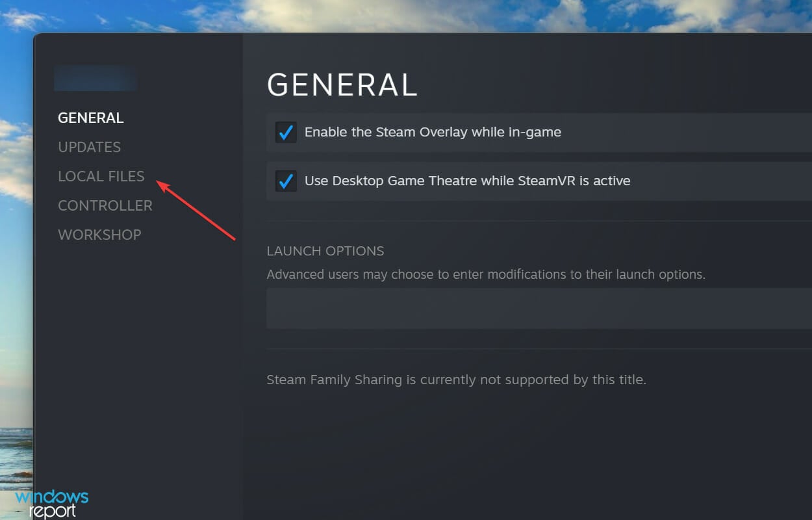The height and width of the screenshot is (520, 812).
Task: Click the red arrow annotation
Action: coord(196,211)
